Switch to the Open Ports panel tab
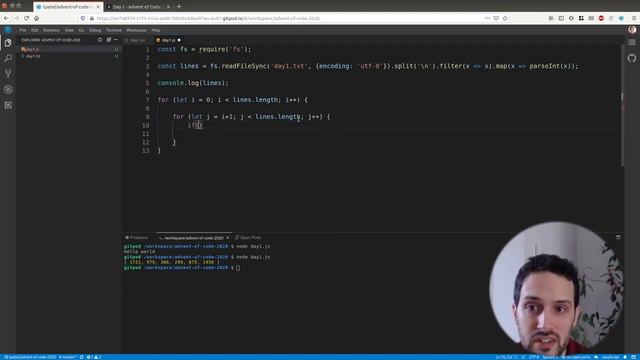 (x=248, y=238)
